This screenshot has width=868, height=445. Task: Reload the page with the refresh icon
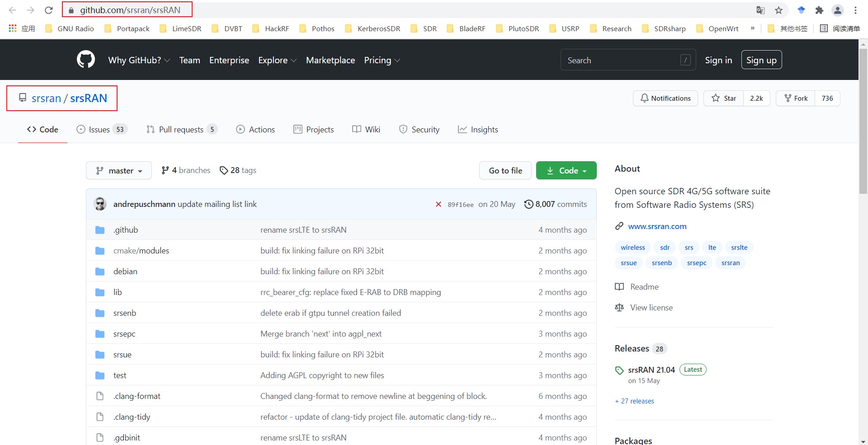[x=49, y=10]
